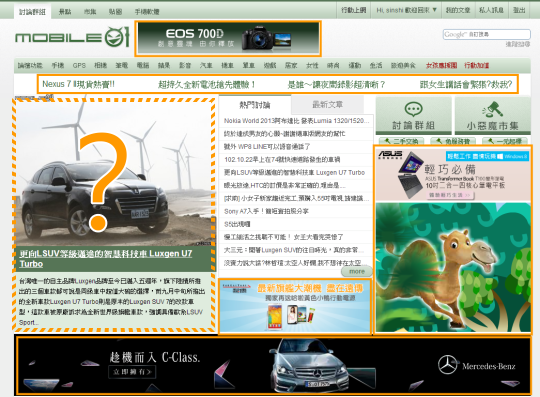Open the 旅遊美食 category in nav bar
The height and width of the screenshot is (397, 540).
403,65
